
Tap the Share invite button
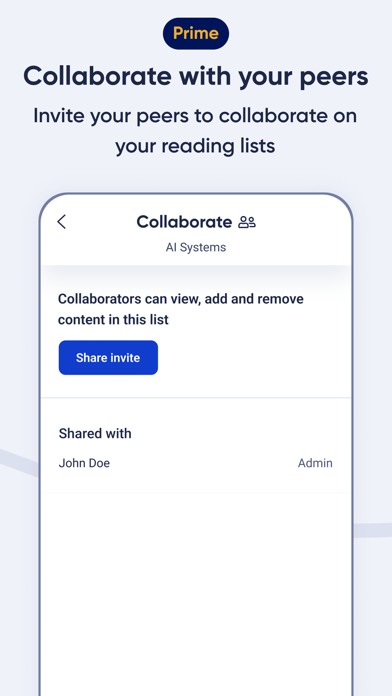(x=108, y=358)
